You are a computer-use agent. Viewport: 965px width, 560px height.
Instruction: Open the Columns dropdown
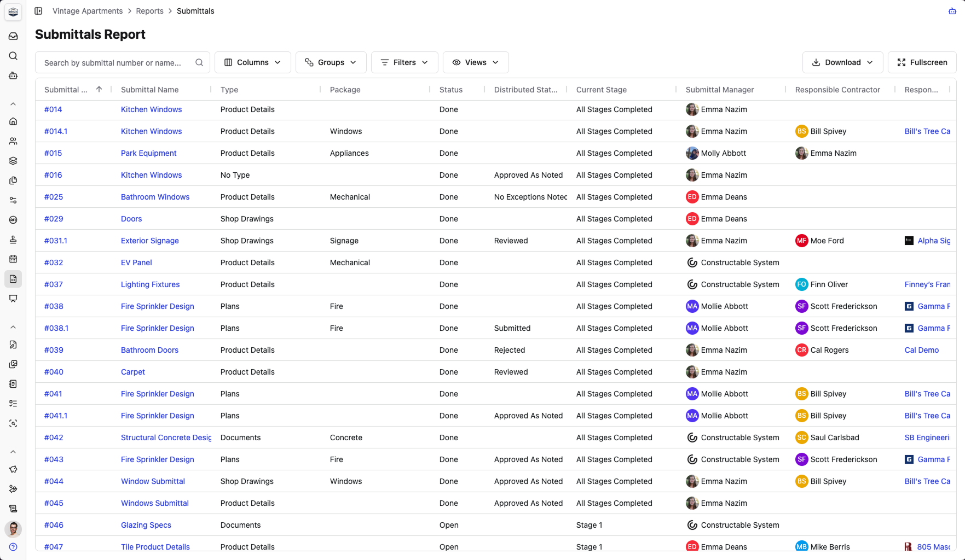pos(252,62)
